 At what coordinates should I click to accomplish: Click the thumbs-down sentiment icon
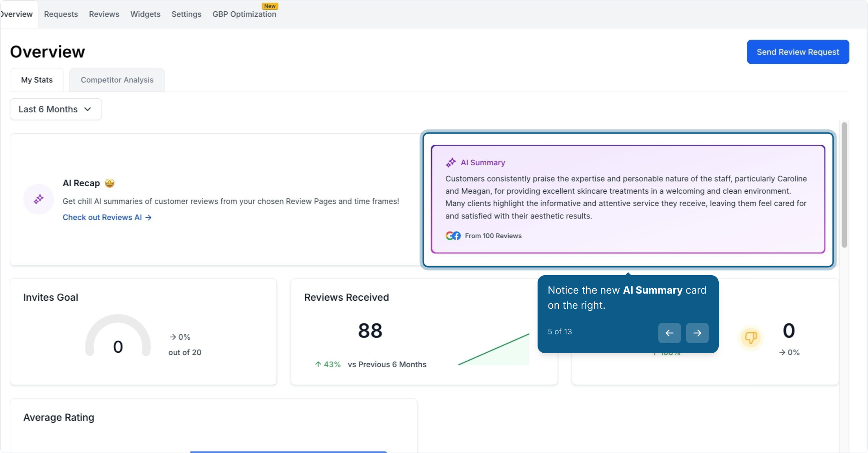pyautogui.click(x=751, y=337)
